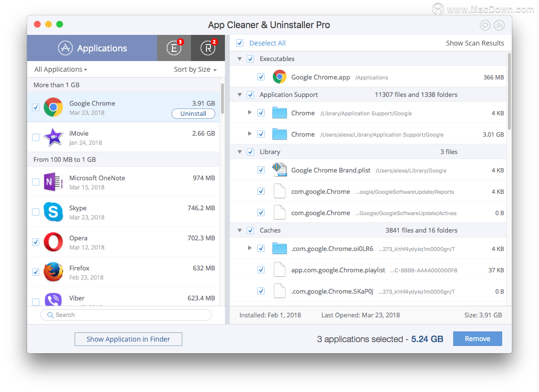Click the Microsoft OneNote icon
Image resolution: width=539 pixels, height=392 pixels.
(x=53, y=182)
